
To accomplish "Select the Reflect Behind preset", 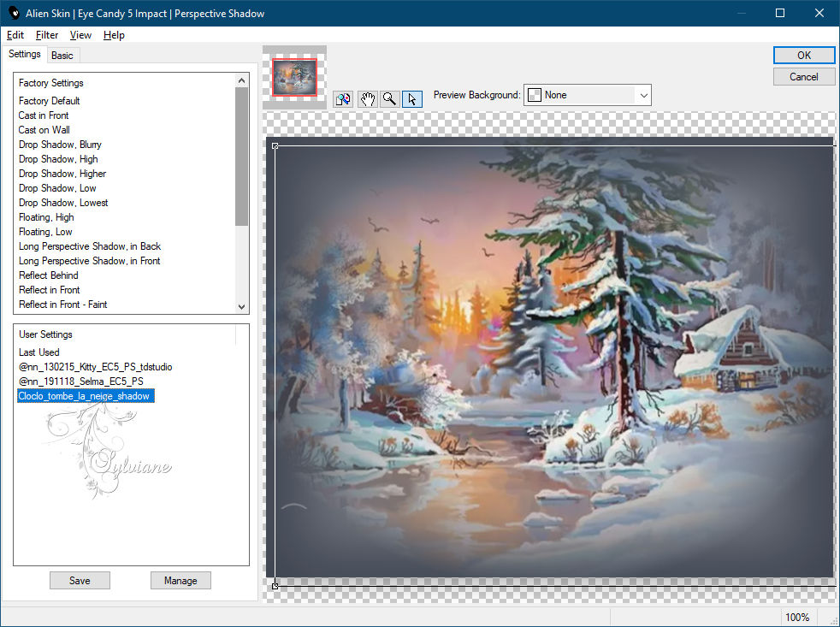I will (48, 275).
